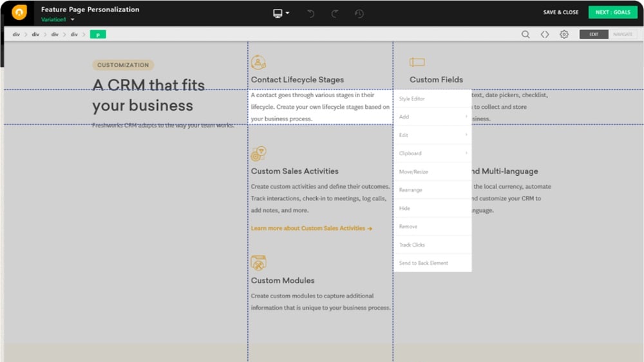This screenshot has height=362, width=644.
Task: Click the NEXT : GOALS button
Action: coord(613,12)
